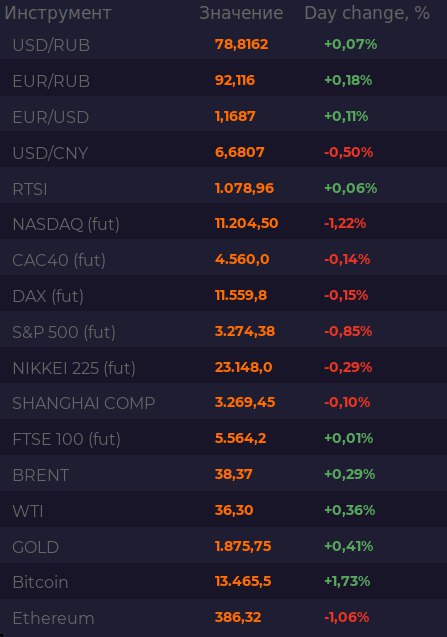Click the Значение column header
This screenshot has width=447, height=637.
241,13
